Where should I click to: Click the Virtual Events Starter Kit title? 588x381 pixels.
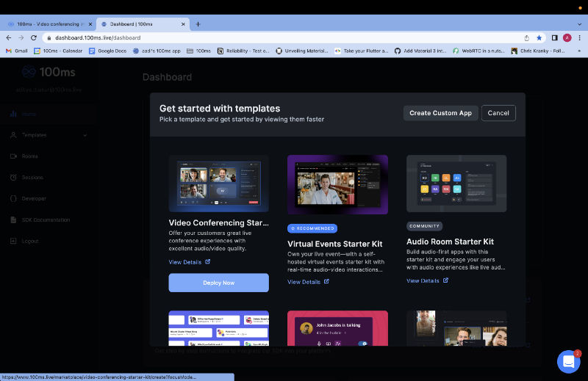coord(335,244)
